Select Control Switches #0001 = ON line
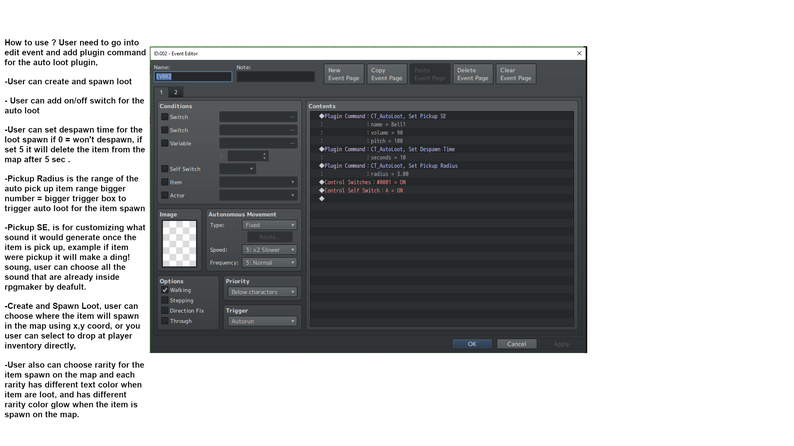 point(442,182)
